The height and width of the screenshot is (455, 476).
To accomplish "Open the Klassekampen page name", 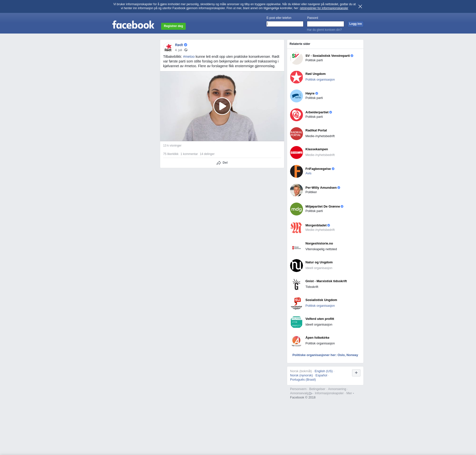I will coord(317,149).
